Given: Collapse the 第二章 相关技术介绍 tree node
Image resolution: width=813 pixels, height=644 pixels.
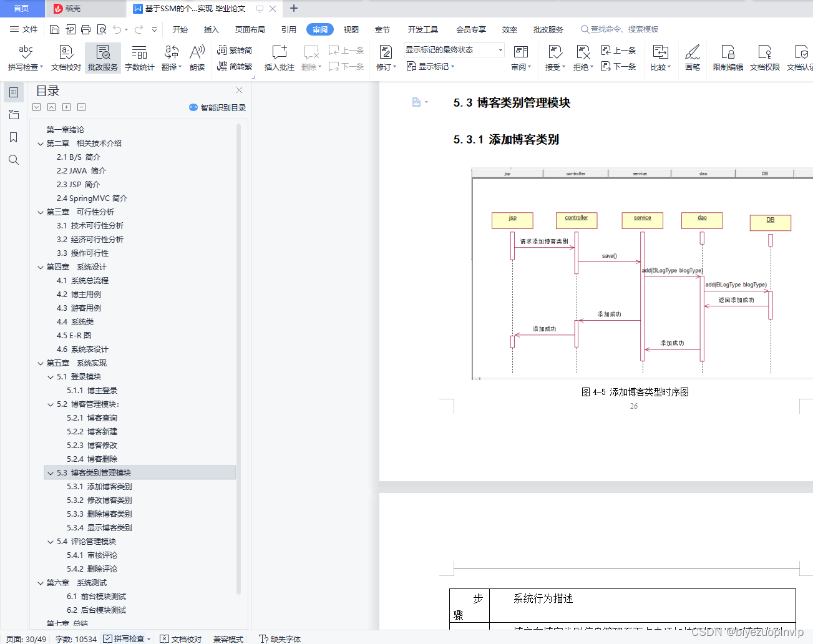Looking at the screenshot, I should (41, 144).
